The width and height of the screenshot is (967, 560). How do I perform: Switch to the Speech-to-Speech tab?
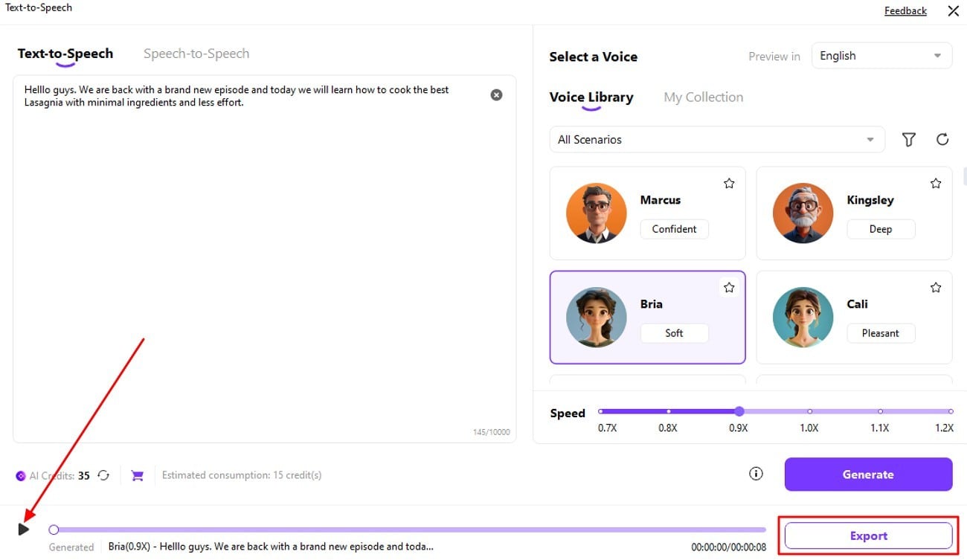tap(196, 54)
